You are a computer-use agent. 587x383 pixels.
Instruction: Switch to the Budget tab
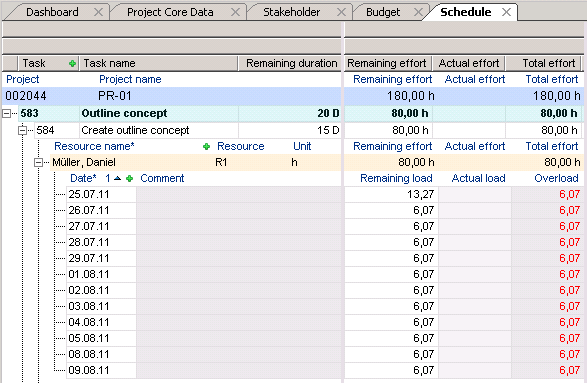[383, 12]
